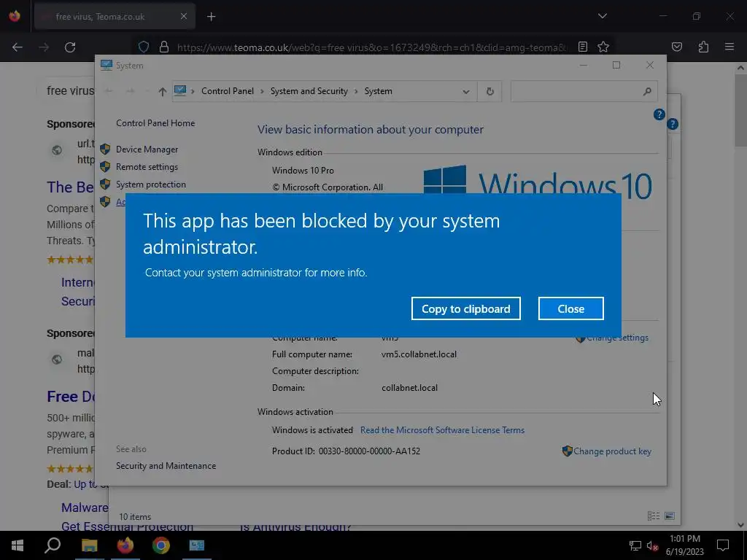Close the blocked app dialog
The height and width of the screenshot is (560, 747).
pyautogui.click(x=570, y=308)
